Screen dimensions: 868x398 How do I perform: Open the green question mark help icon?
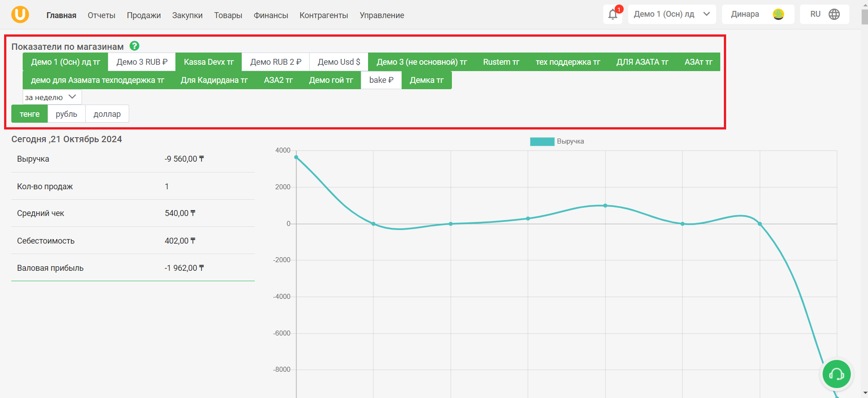[x=135, y=46]
